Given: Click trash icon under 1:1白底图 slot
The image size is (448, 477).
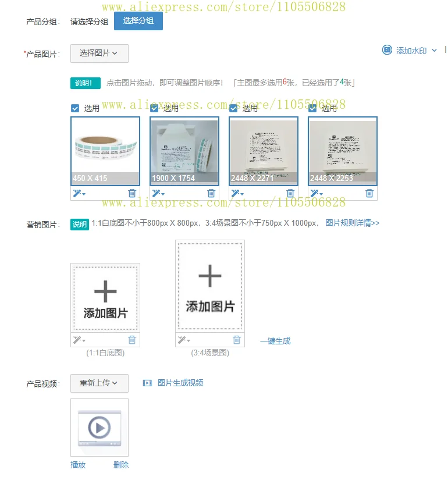Looking at the screenshot, I should 132,340.
